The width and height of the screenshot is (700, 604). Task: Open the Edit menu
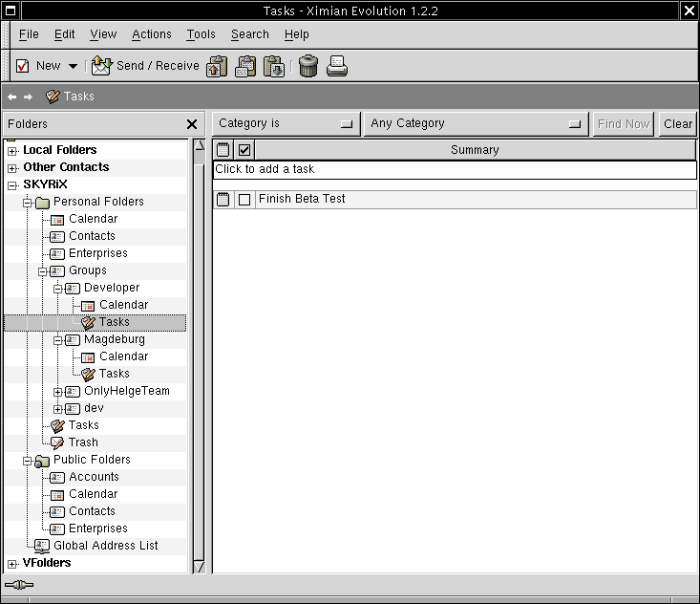64,34
